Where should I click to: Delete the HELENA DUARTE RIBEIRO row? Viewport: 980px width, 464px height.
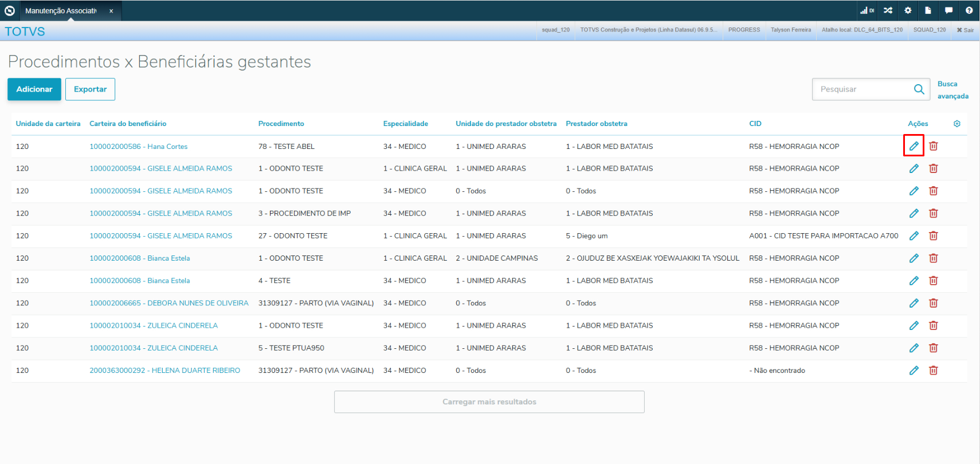tap(933, 371)
